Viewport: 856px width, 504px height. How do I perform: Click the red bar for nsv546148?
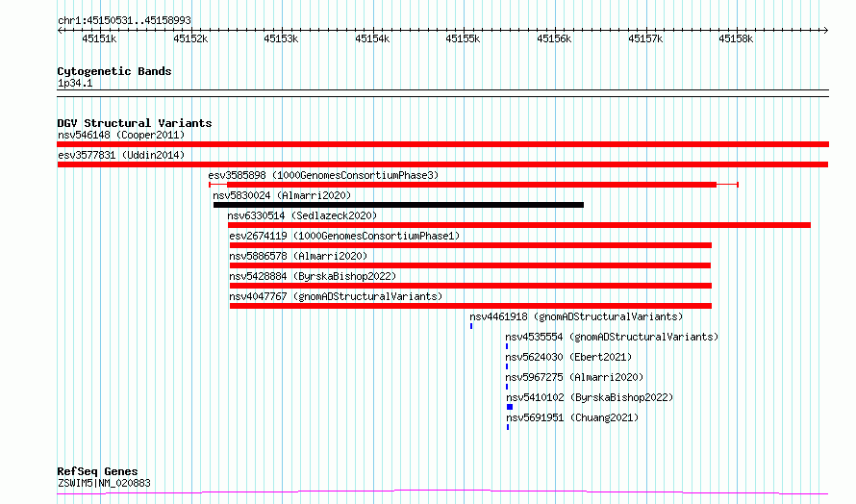(x=442, y=144)
